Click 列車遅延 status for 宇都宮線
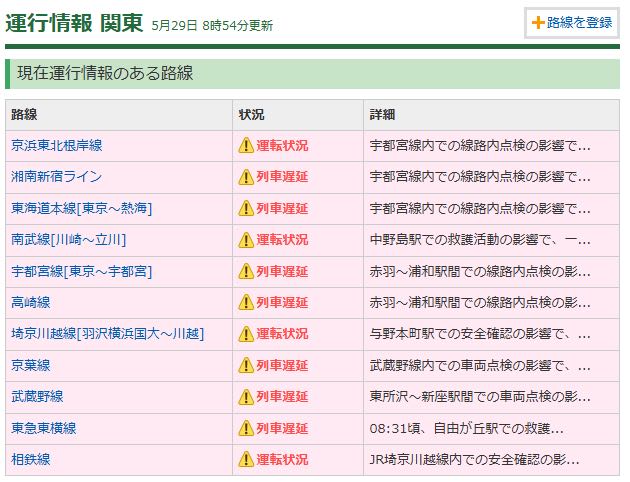This screenshot has height=482, width=630. point(282,272)
